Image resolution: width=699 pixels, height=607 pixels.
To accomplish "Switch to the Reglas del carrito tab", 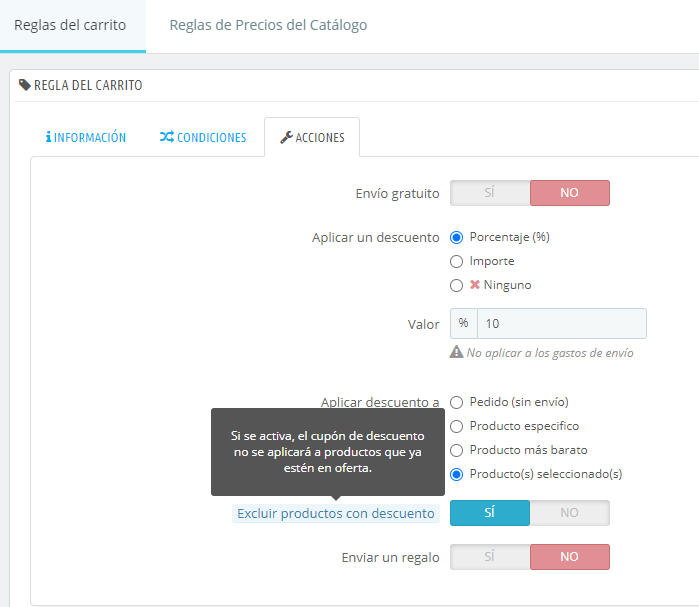I will point(70,25).
